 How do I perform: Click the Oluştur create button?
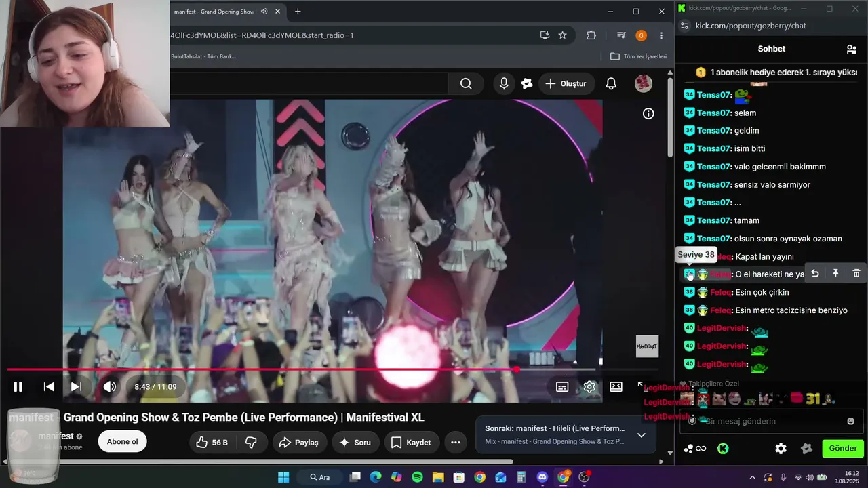point(566,83)
